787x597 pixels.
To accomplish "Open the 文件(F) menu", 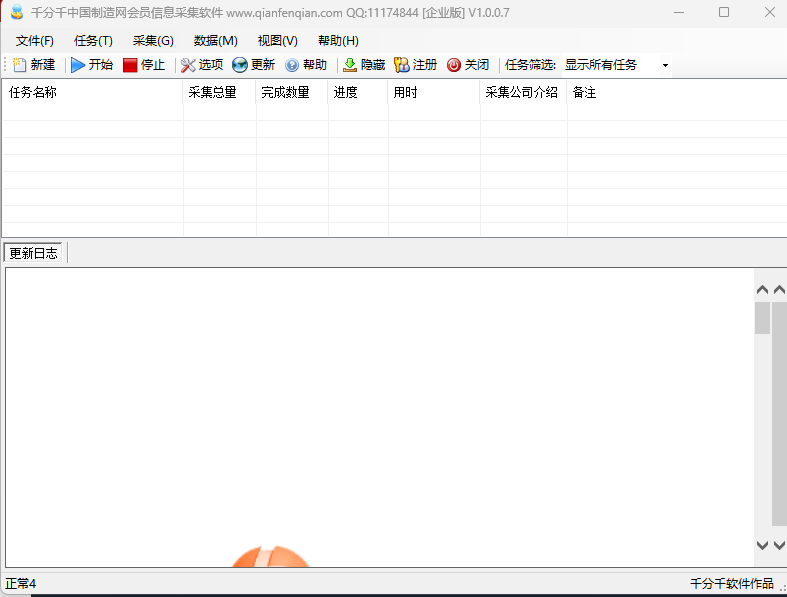I will coord(35,41).
